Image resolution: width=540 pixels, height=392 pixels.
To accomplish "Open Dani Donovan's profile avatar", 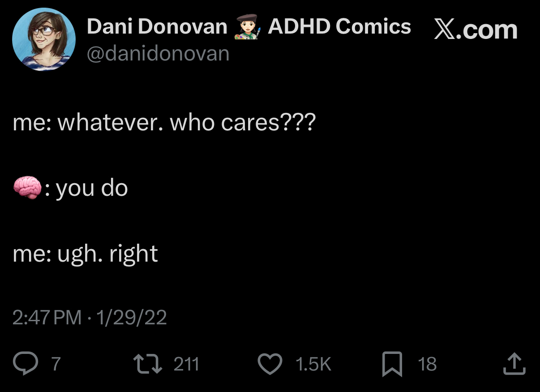I will [x=43, y=39].
